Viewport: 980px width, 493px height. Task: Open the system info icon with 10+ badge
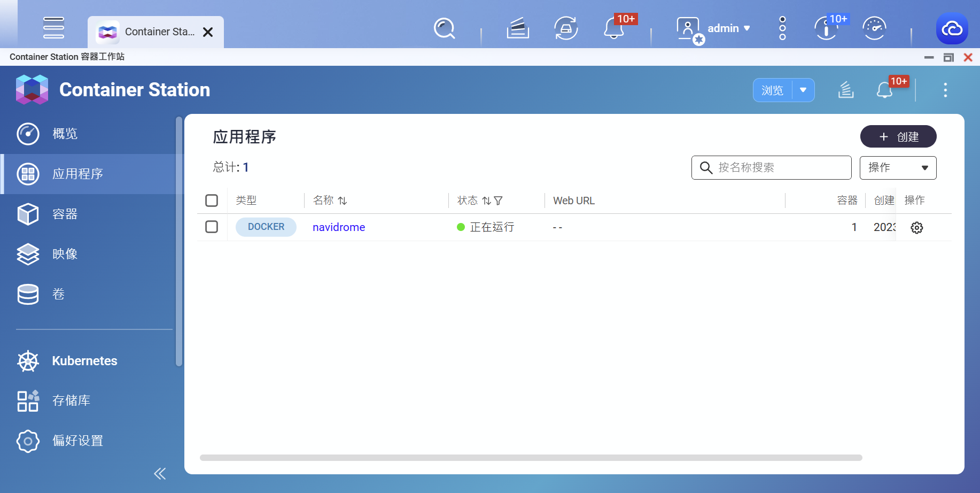point(826,28)
